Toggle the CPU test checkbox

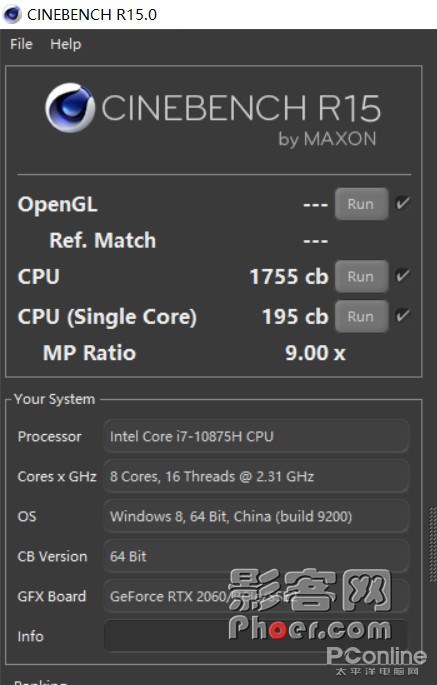402,275
